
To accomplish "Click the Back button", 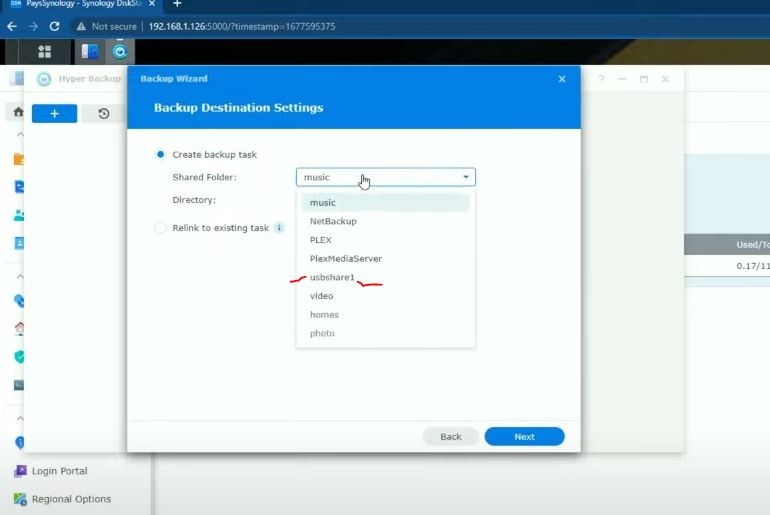I will [450, 436].
